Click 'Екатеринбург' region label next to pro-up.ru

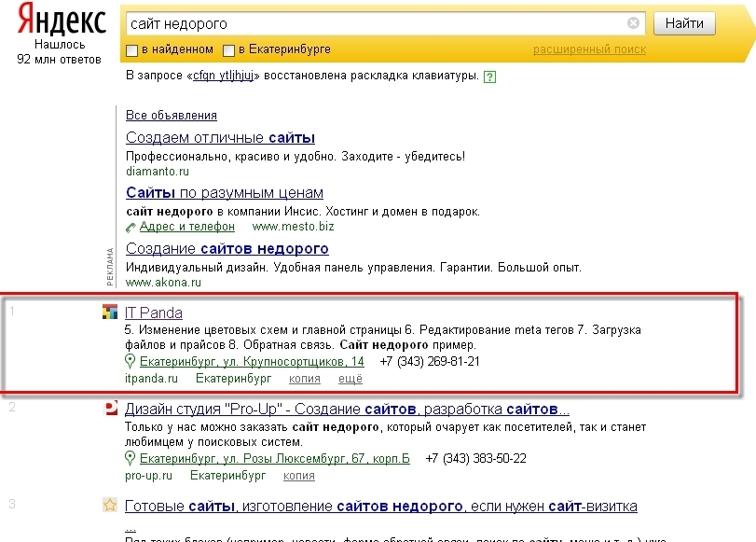pos(228,476)
